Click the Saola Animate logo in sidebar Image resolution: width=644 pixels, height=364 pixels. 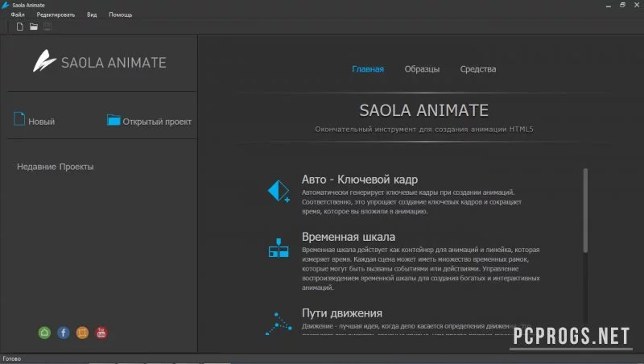coord(100,61)
